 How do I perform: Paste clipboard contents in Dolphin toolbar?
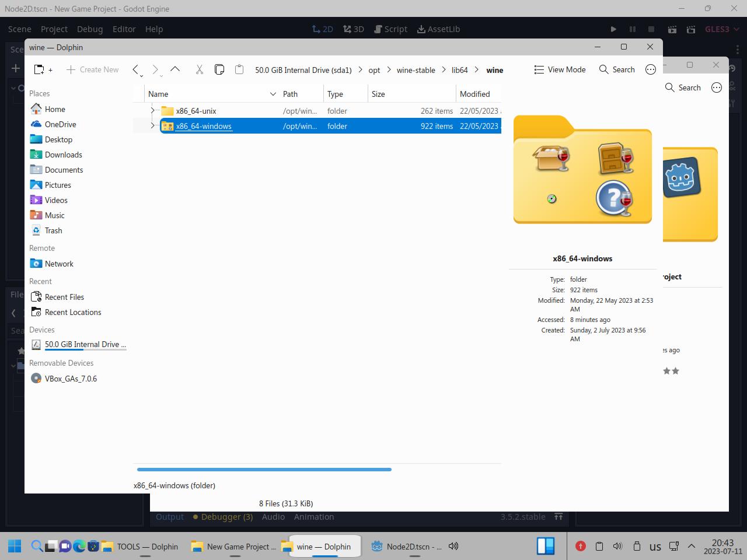click(x=239, y=69)
